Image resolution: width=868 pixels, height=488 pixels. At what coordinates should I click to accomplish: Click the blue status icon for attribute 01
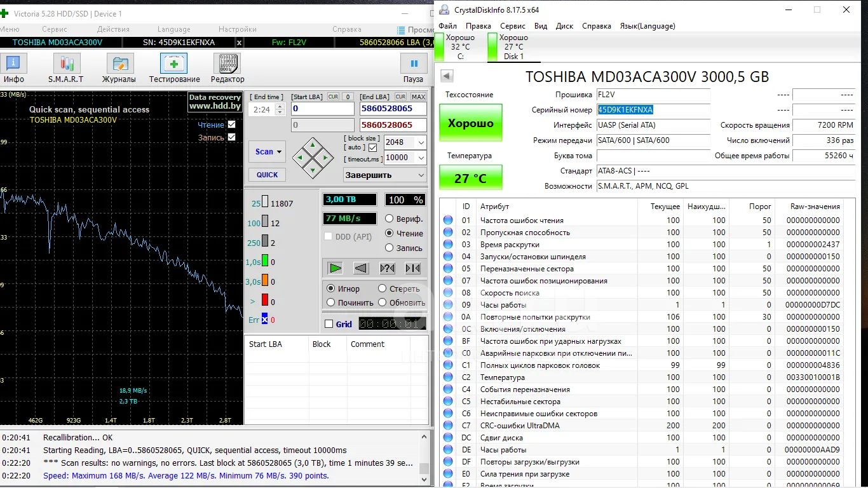click(448, 220)
